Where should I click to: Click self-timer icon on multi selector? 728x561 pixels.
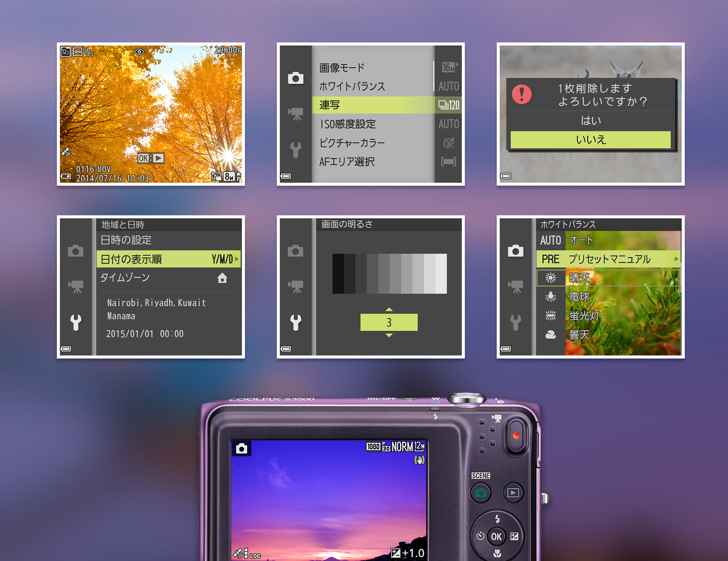(480, 536)
